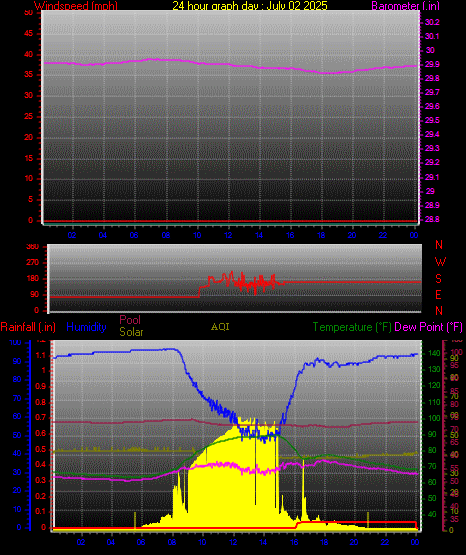This screenshot has height=555, width=466.
Task: Click hour 20 on the bottom graph time axis
Action: [354, 542]
